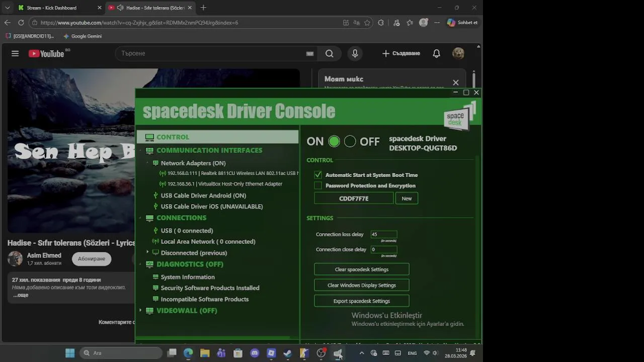
Task: Expand the VIDEOWALL (OFF) tree section
Action: [x=140, y=311]
